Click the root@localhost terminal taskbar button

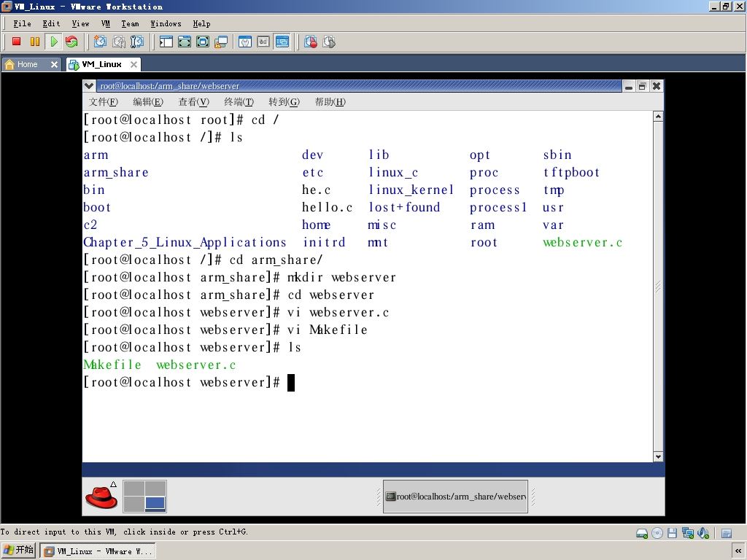455,496
